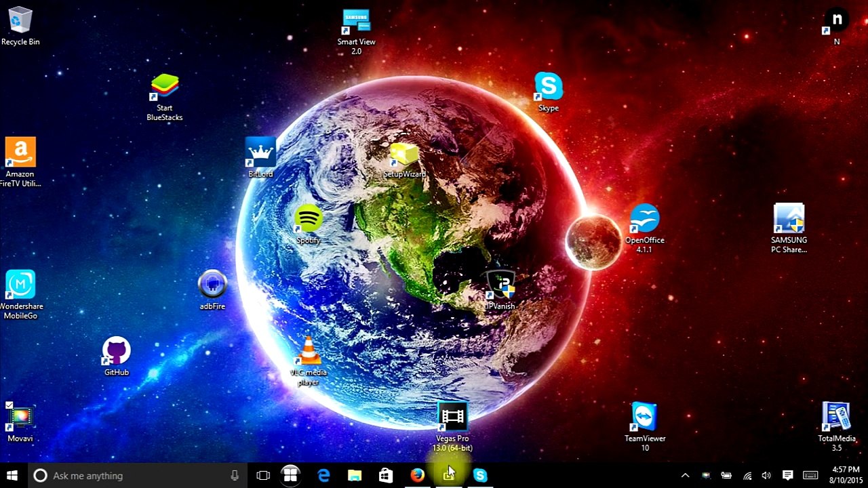Select the BitLord desktop icon
The height and width of the screenshot is (488, 868).
(260, 158)
